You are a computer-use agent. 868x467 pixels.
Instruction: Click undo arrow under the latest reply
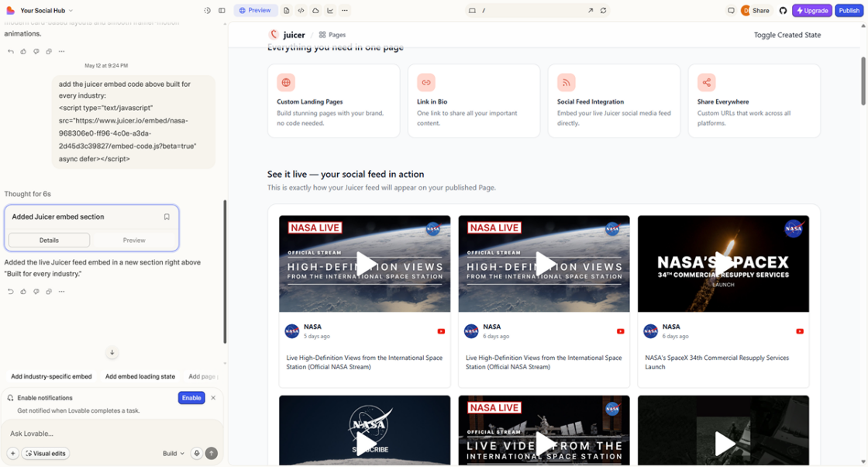[x=11, y=292]
